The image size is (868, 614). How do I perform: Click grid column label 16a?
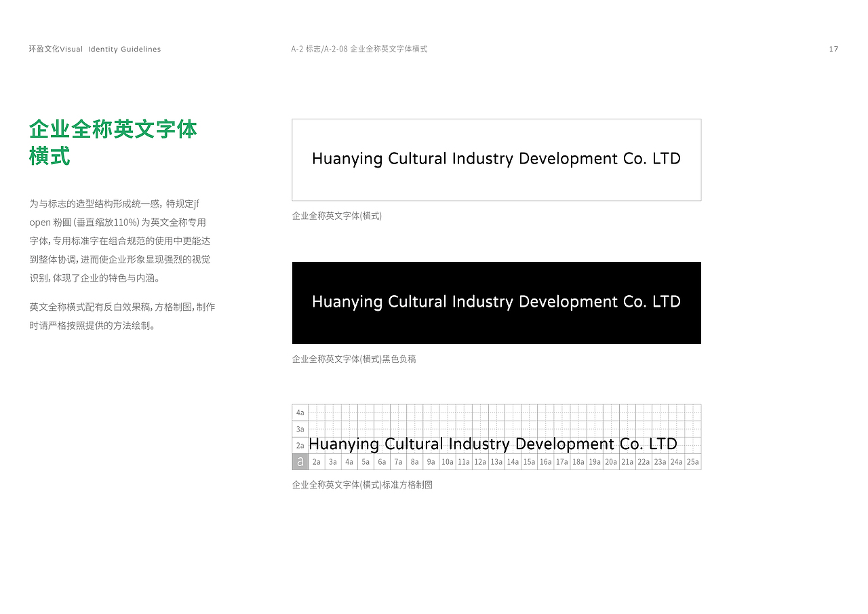(545, 462)
